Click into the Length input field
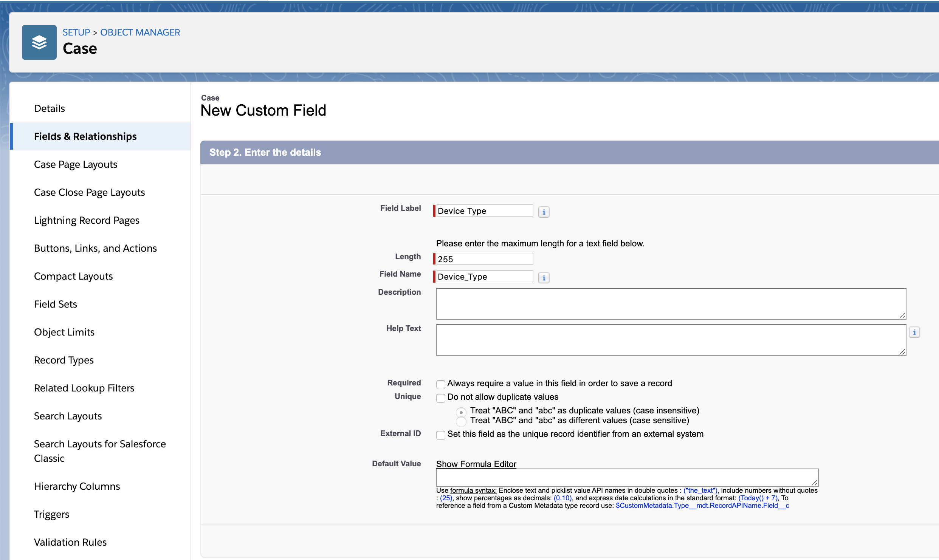 [485, 259]
